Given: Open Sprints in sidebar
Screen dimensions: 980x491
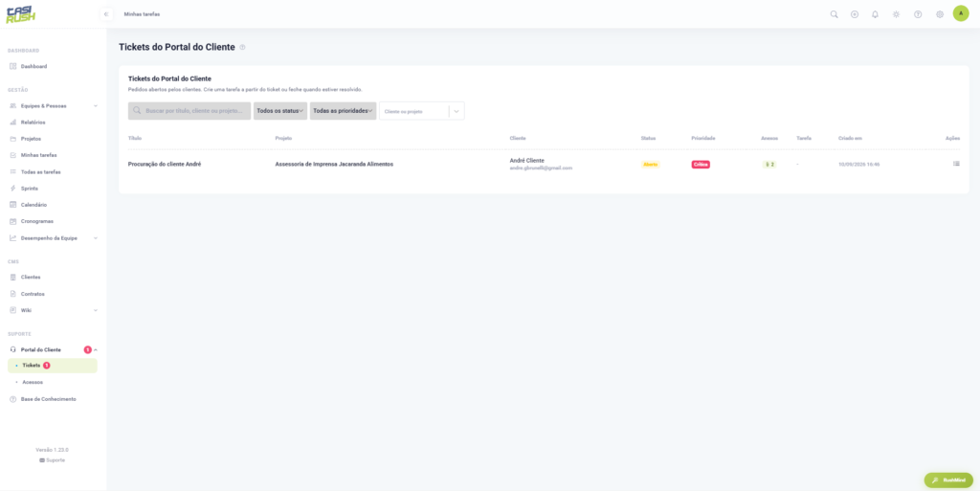Looking at the screenshot, I should pos(54,188).
